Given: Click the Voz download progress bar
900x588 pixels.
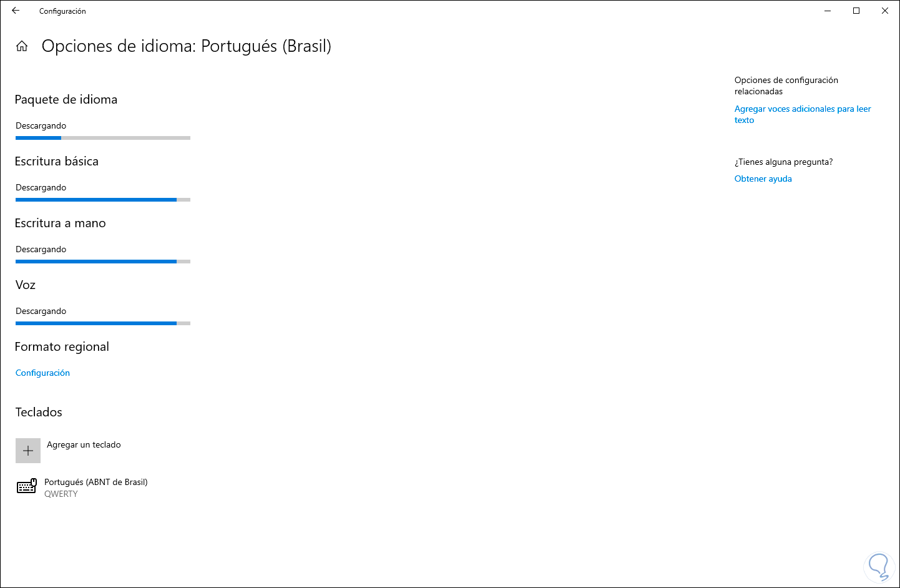Looking at the screenshot, I should pyautogui.click(x=103, y=323).
